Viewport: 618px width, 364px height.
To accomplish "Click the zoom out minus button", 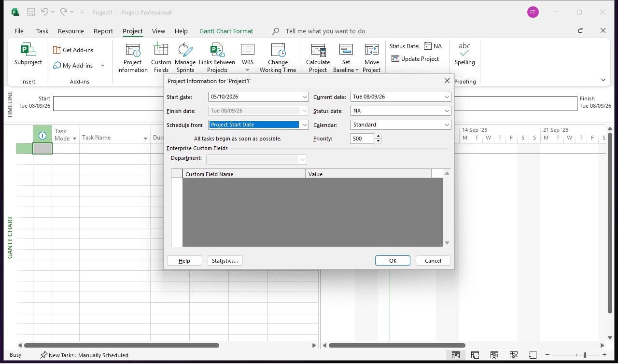I will 548,355.
